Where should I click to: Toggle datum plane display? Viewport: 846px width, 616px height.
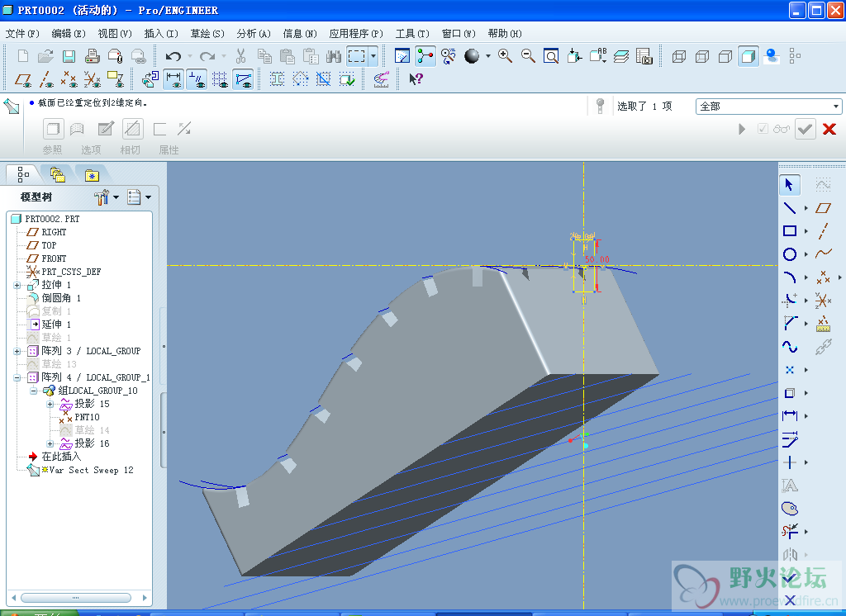click(x=22, y=80)
